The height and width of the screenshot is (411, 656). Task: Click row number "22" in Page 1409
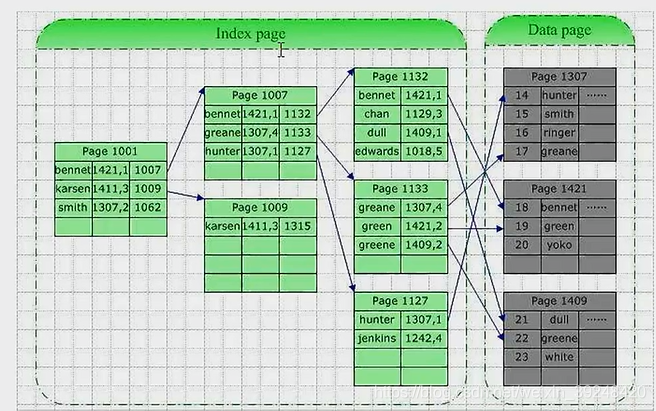pyautogui.click(x=522, y=339)
